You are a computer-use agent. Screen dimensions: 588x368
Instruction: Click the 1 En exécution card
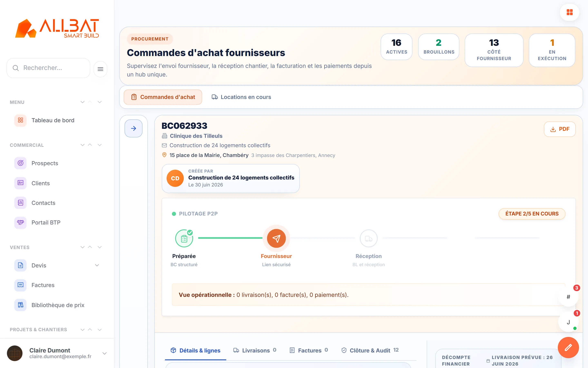point(552,50)
